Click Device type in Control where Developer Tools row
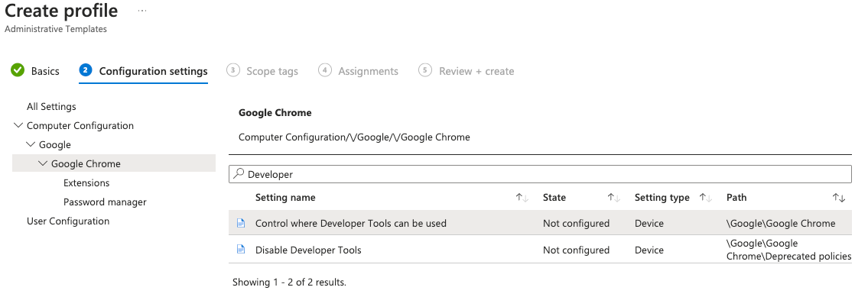This screenshot has width=868, height=297. tap(649, 224)
